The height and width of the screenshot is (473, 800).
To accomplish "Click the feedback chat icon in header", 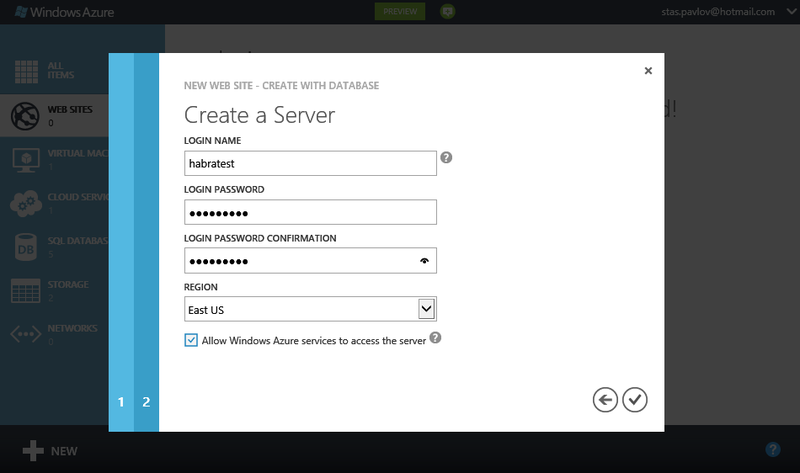I will tap(447, 11).
